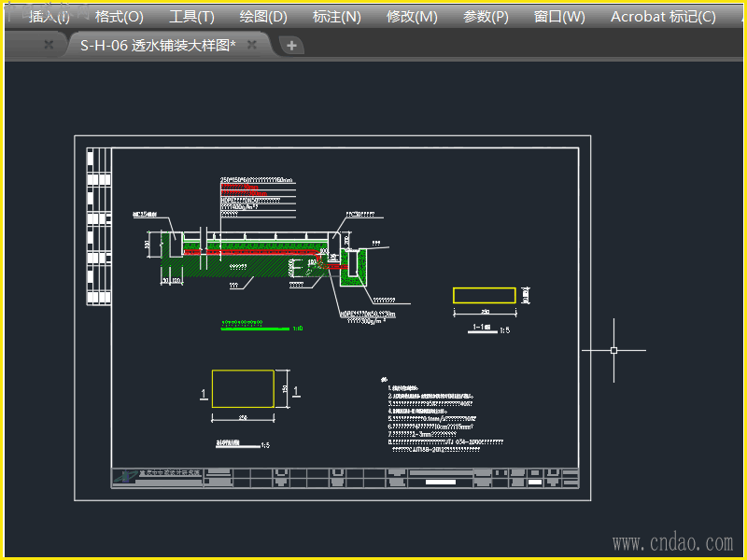
Task: Open the 格式(O) menu
Action: click(119, 17)
